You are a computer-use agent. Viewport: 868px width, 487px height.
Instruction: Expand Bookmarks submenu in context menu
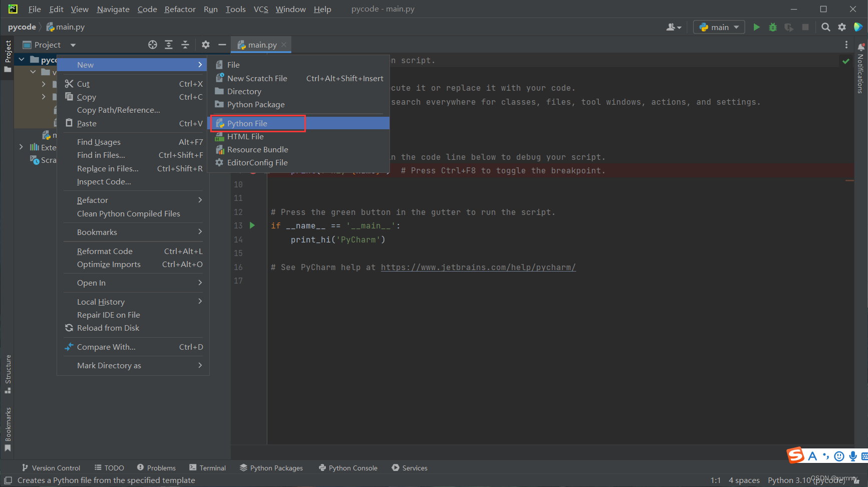click(x=133, y=232)
